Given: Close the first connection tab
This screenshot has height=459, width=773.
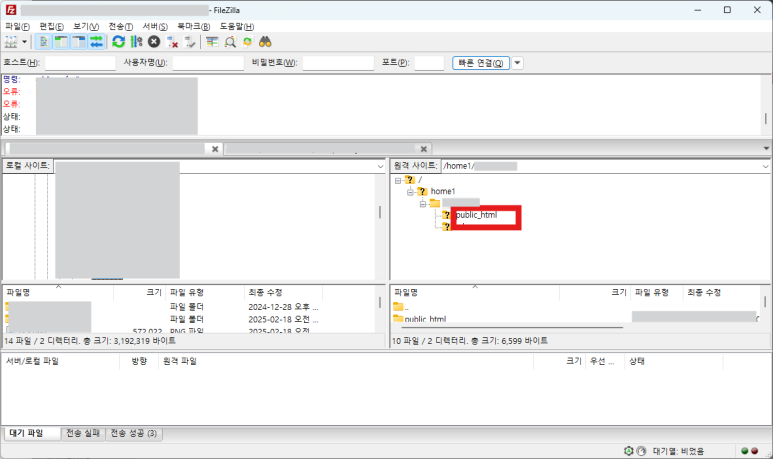Looking at the screenshot, I should point(215,149).
